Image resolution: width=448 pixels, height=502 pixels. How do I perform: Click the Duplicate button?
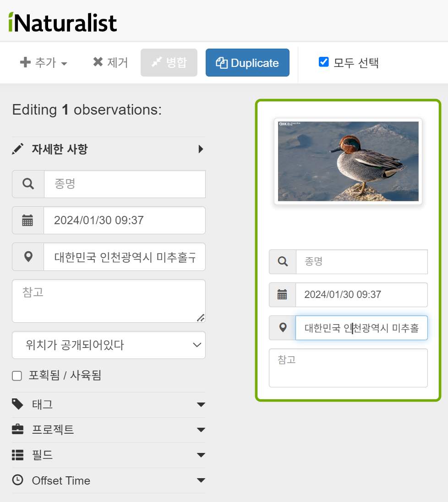click(247, 62)
